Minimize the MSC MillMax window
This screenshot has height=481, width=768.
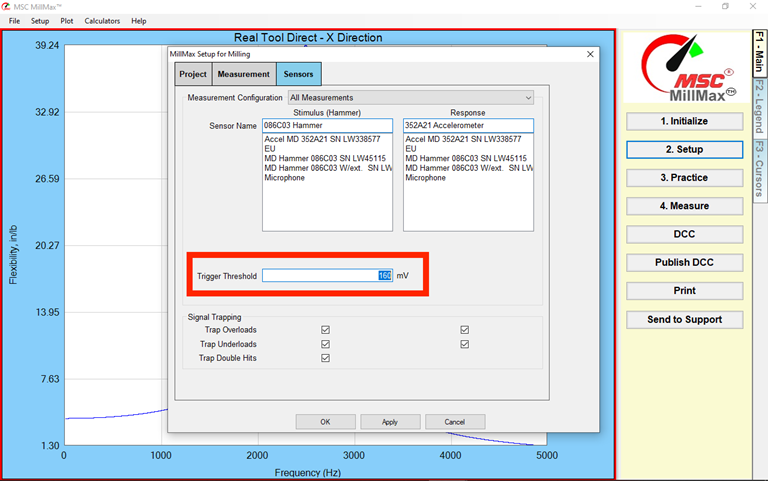point(698,6)
